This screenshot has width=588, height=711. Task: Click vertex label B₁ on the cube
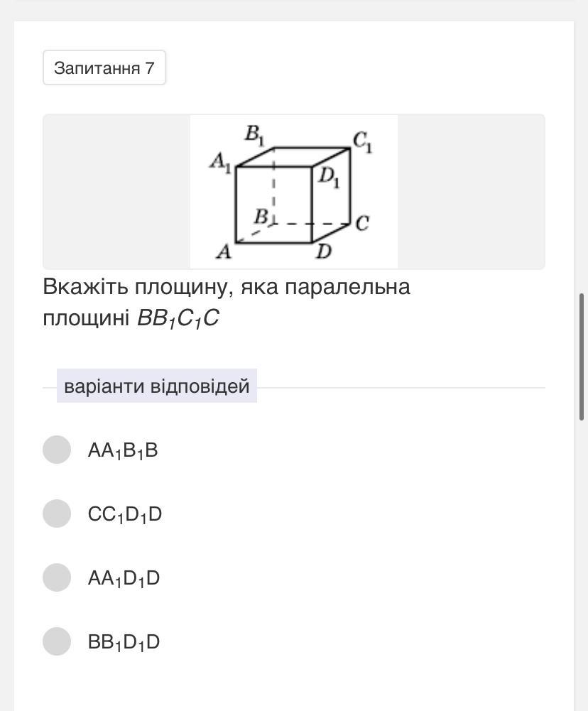254,135
